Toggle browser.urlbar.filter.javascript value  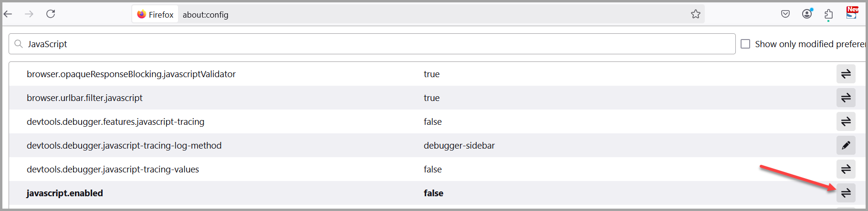click(846, 98)
